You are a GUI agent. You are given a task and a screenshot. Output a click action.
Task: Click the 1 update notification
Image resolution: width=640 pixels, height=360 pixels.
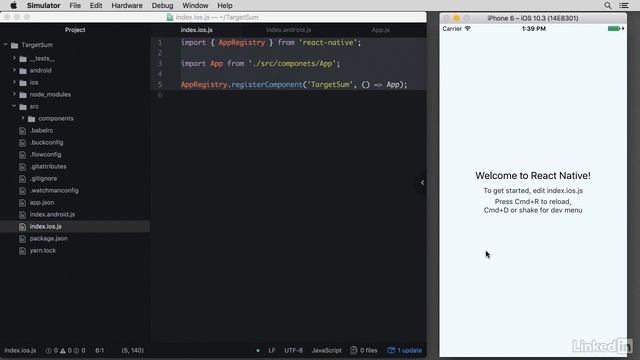[x=404, y=350]
